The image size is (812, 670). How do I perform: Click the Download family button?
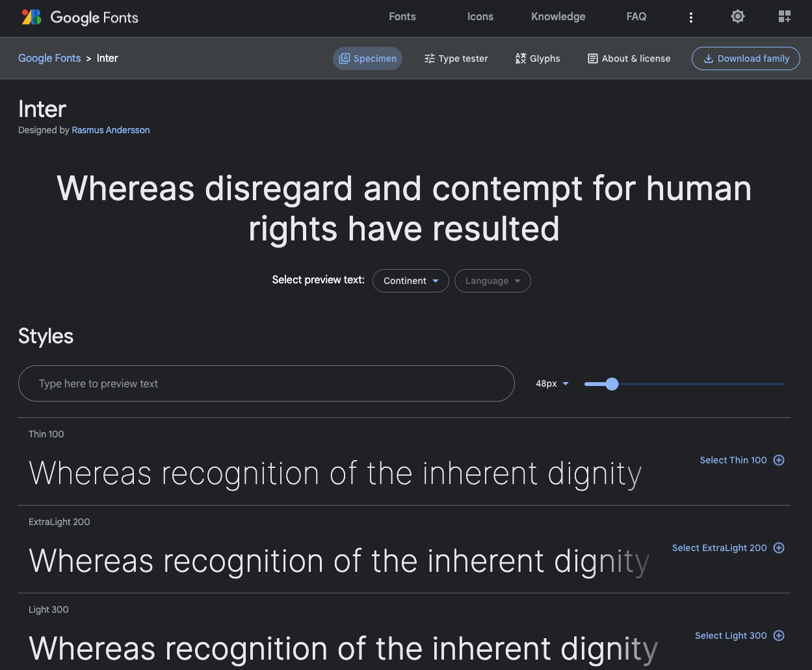pyautogui.click(x=746, y=58)
